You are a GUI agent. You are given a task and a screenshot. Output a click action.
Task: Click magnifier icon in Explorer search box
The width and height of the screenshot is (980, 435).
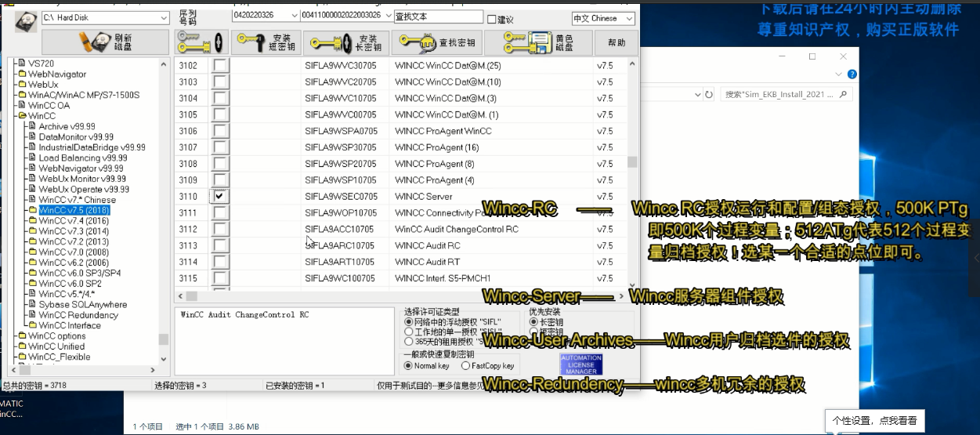[x=844, y=94]
